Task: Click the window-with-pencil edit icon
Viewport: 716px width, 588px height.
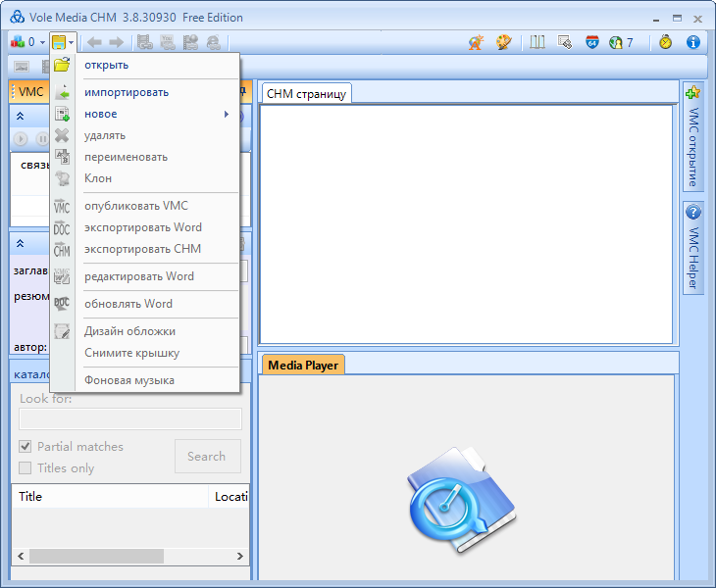Action: coord(564,42)
